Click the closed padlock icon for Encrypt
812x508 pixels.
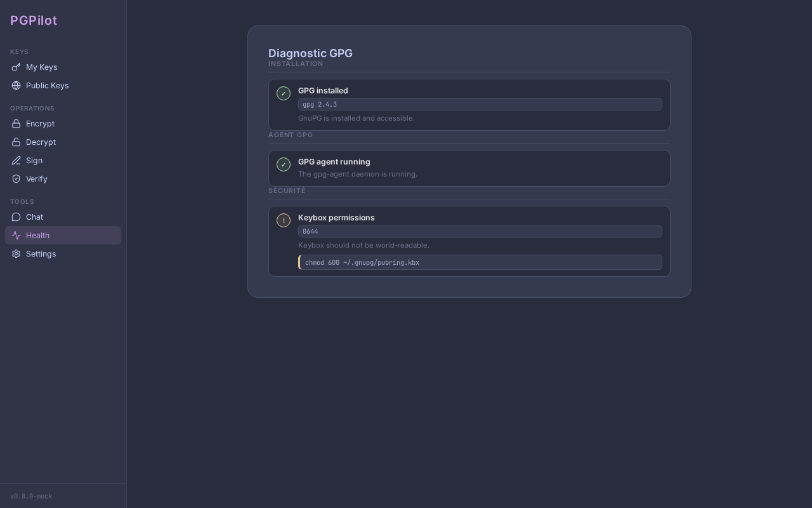click(16, 124)
